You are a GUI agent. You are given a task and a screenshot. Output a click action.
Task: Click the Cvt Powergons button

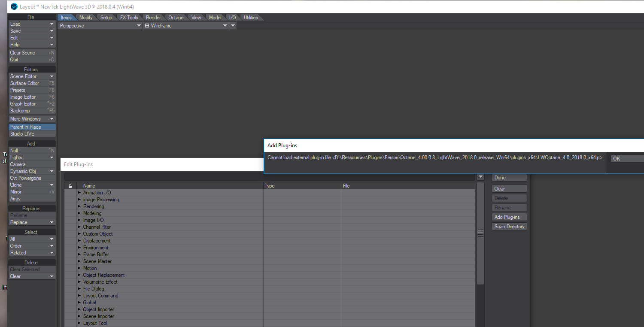coord(32,178)
